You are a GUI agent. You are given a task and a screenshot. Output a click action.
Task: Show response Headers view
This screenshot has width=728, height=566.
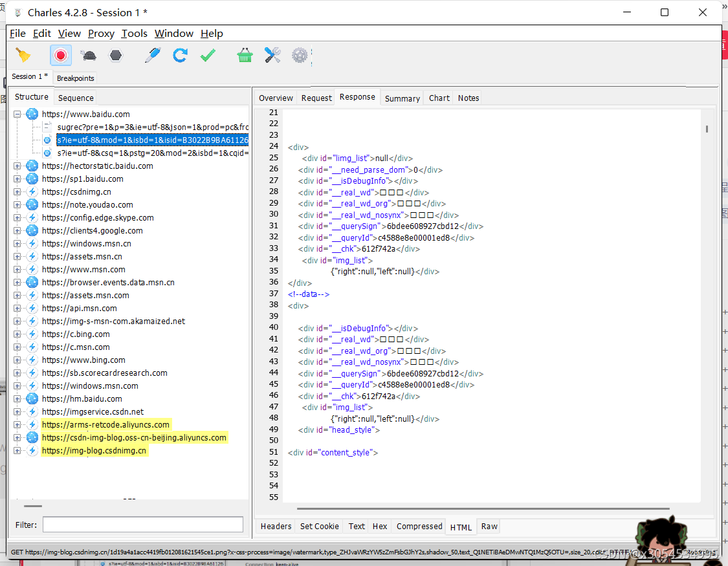click(276, 526)
